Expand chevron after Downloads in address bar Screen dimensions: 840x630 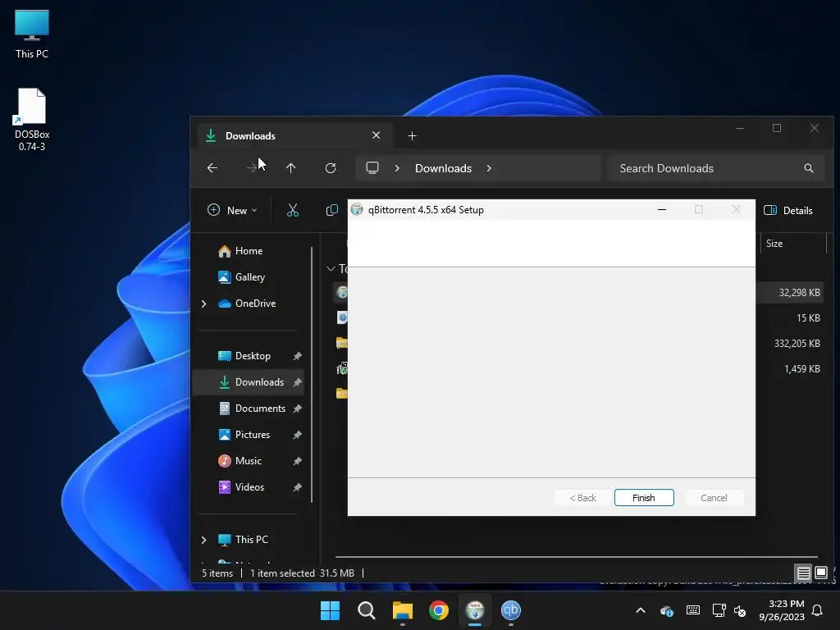click(x=489, y=168)
